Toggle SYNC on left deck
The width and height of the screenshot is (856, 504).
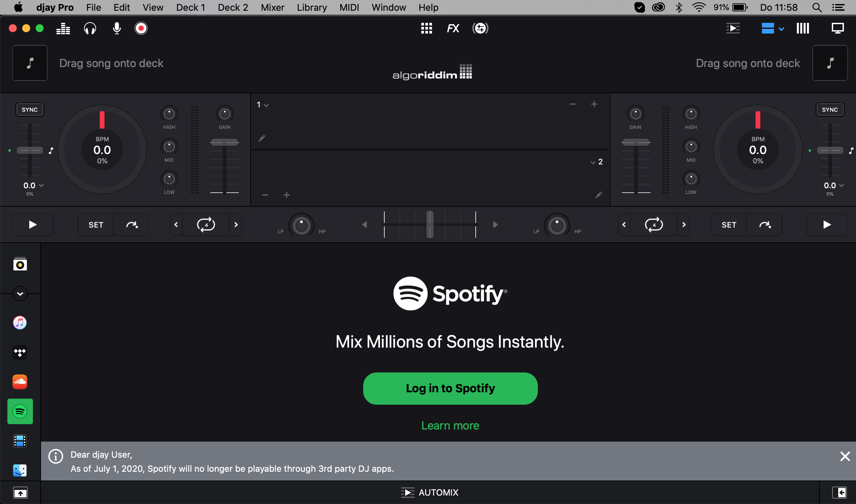pos(30,110)
